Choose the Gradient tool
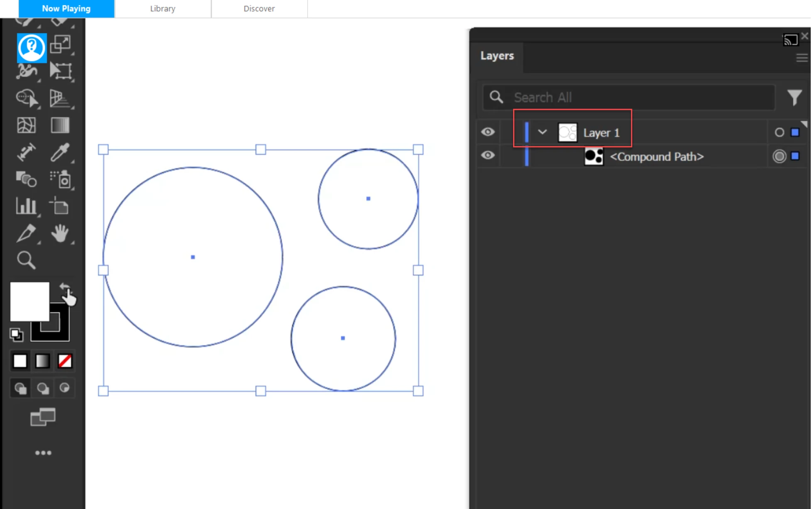812x509 pixels. point(60,125)
